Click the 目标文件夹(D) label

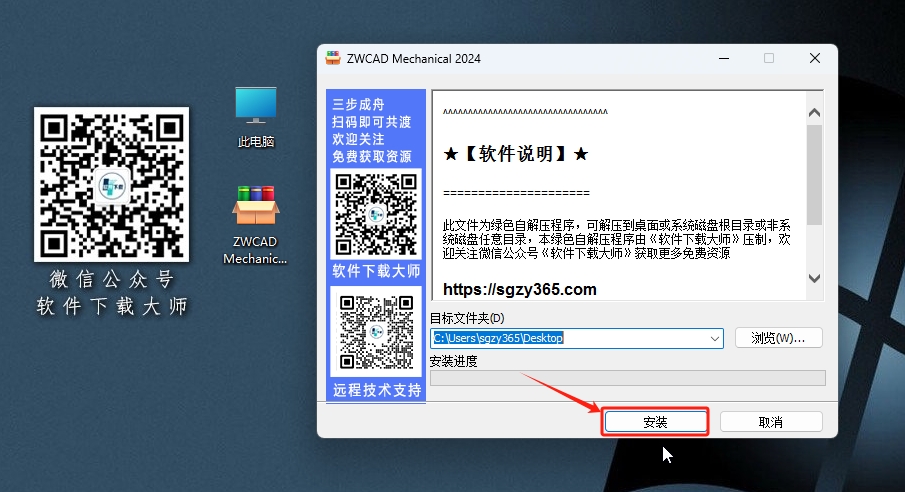(467, 318)
